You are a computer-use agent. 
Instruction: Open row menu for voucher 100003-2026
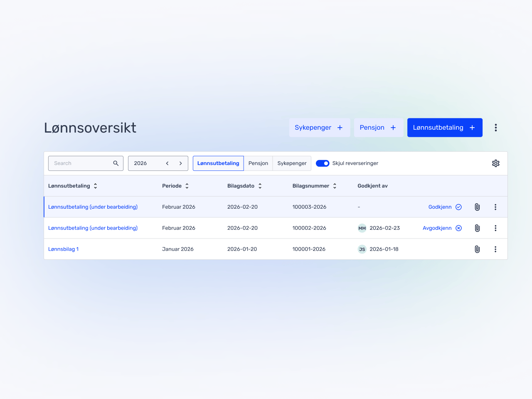[x=495, y=207]
